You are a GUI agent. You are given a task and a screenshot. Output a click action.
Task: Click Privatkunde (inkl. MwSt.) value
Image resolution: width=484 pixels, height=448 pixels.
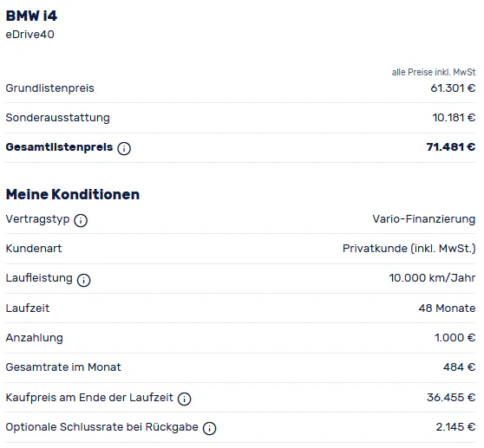(409, 249)
